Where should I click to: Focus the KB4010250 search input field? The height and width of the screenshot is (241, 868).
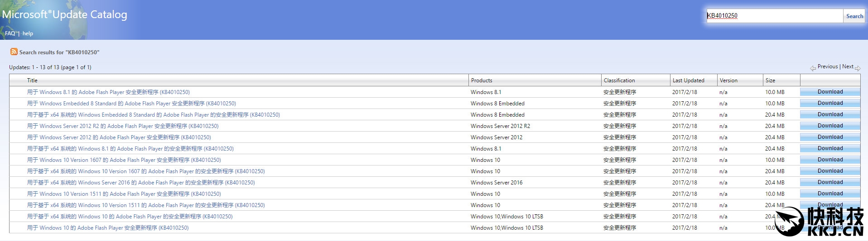click(774, 16)
